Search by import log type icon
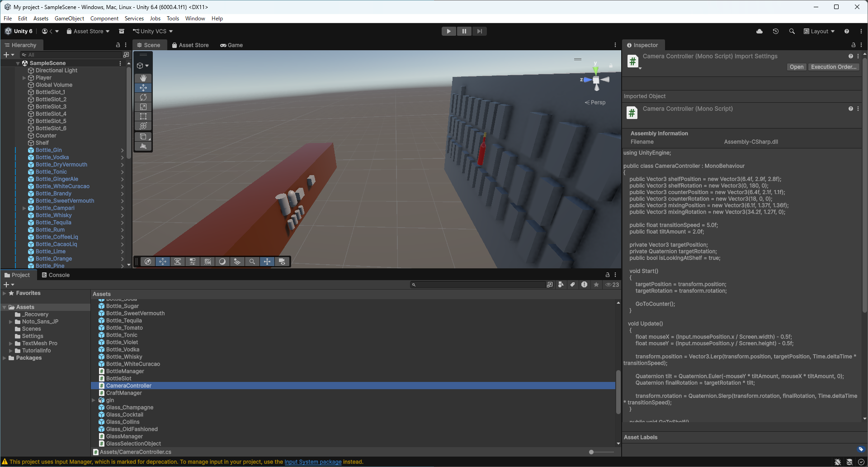This screenshot has width=868, height=467. 585,285
